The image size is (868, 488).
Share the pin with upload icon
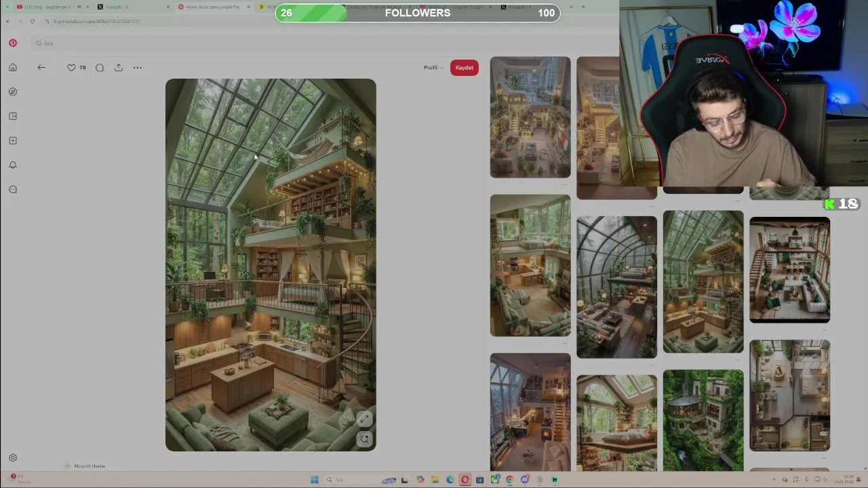coord(119,67)
